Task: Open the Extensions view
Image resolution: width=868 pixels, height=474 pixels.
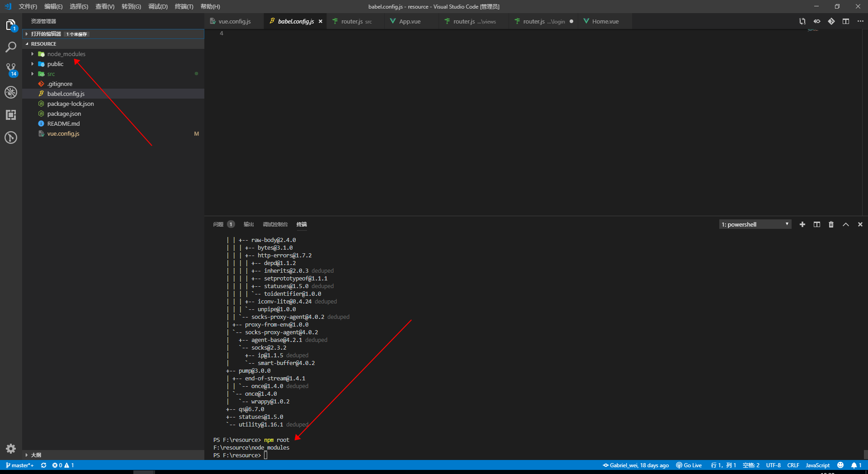Action: tap(11, 115)
